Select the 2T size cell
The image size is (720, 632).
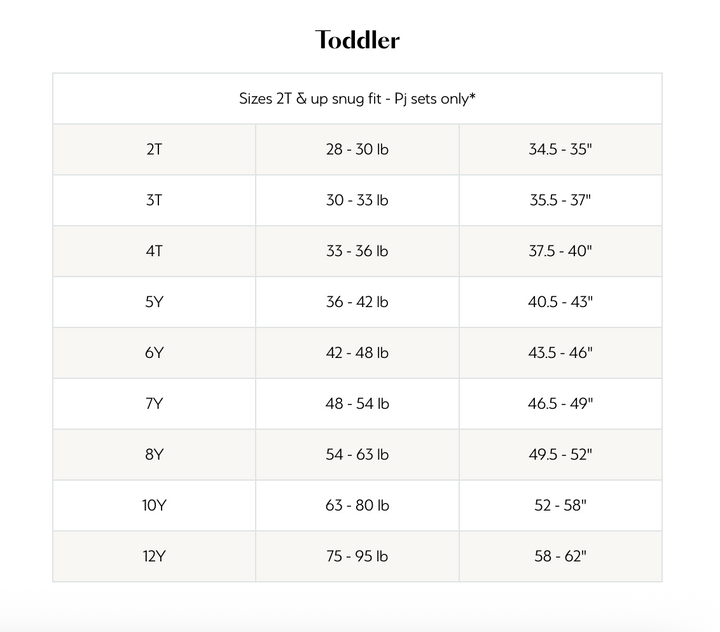point(154,149)
